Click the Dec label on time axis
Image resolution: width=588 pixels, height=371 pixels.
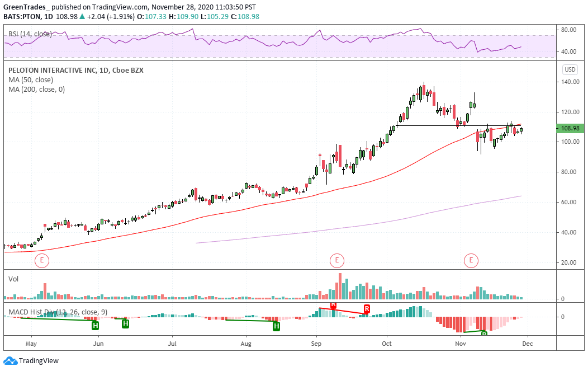point(528,344)
